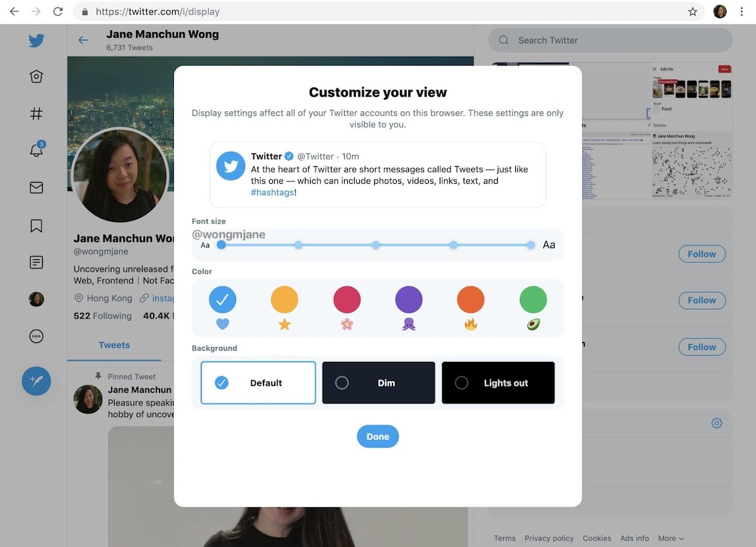Image resolution: width=756 pixels, height=547 pixels.
Task: Choose the purple color swatch
Action: (409, 300)
